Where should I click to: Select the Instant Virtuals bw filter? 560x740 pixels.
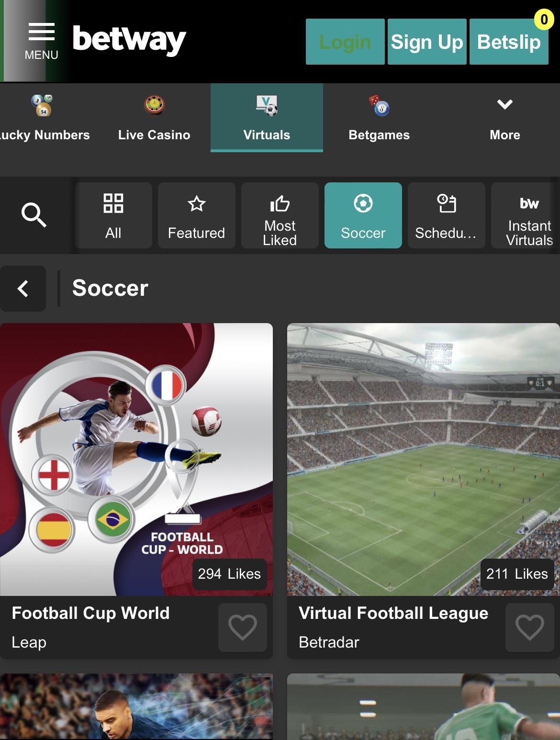coord(526,215)
